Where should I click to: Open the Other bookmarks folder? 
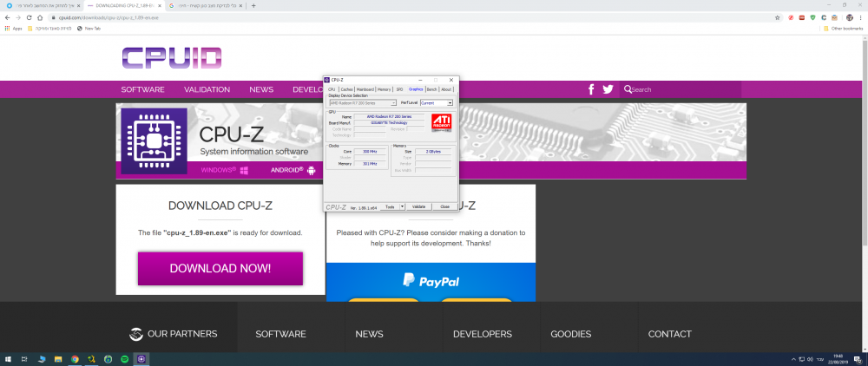pyautogui.click(x=843, y=29)
